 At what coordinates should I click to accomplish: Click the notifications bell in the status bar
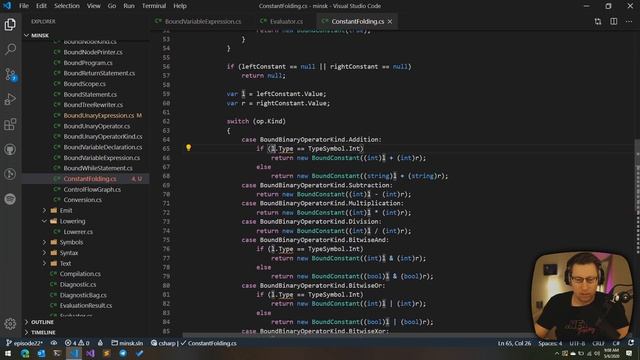pos(631,343)
